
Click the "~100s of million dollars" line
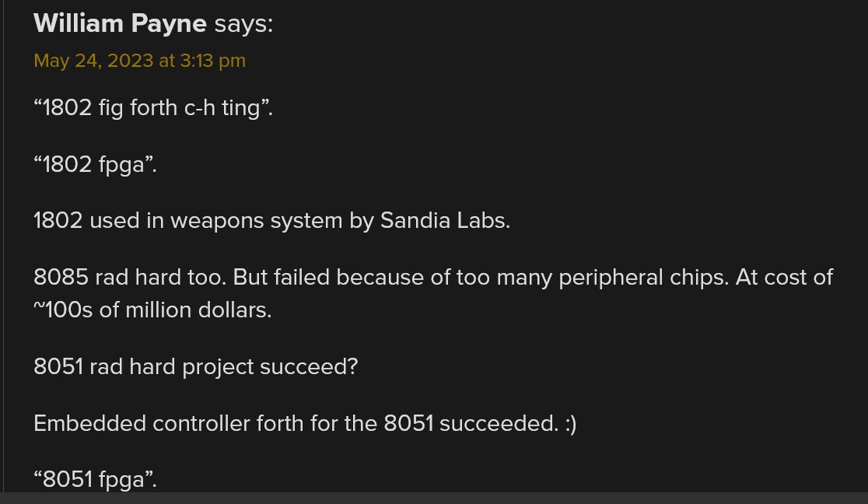point(152,310)
